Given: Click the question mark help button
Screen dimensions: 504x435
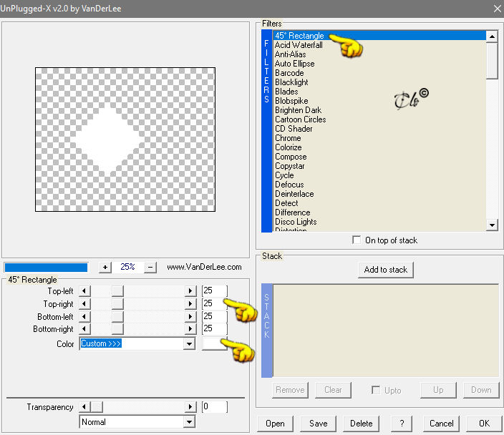Looking at the screenshot, I should 402,424.
